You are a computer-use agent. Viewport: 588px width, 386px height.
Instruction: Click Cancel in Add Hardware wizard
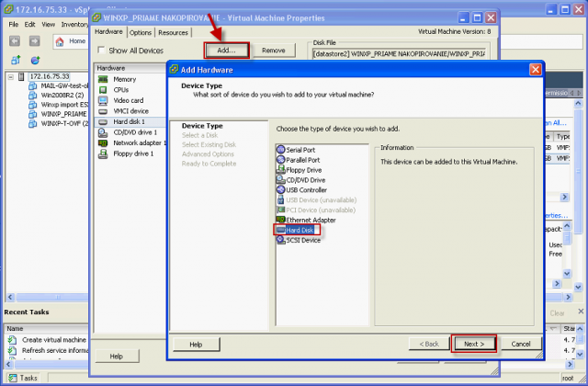coord(521,344)
